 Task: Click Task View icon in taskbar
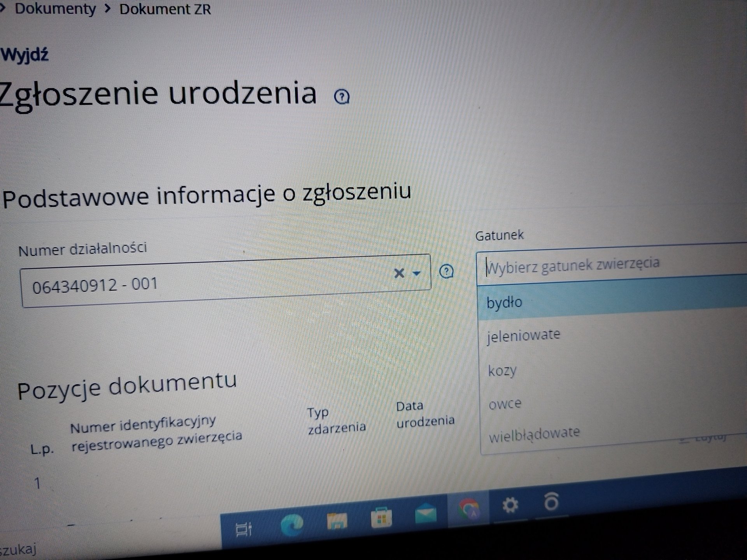click(244, 529)
